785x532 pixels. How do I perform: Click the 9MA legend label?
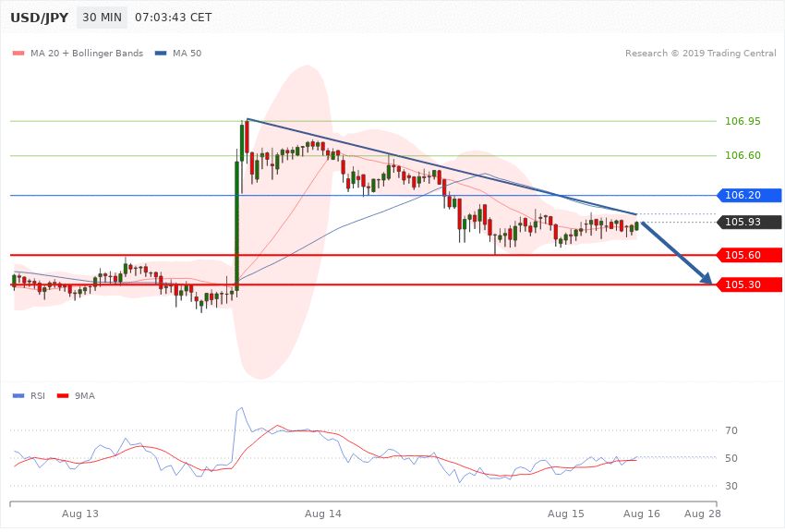pyautogui.click(x=85, y=396)
